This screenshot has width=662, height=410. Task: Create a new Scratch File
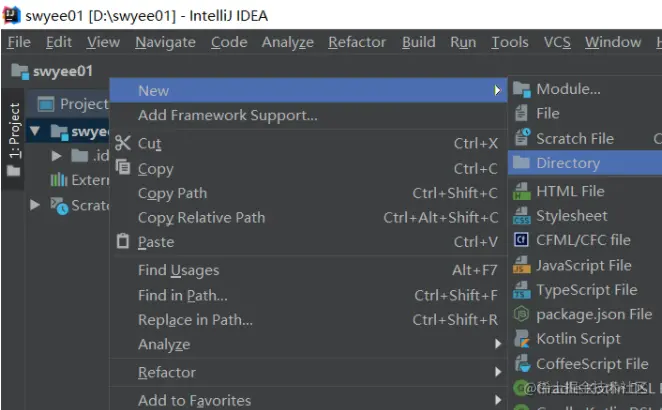click(x=585, y=138)
